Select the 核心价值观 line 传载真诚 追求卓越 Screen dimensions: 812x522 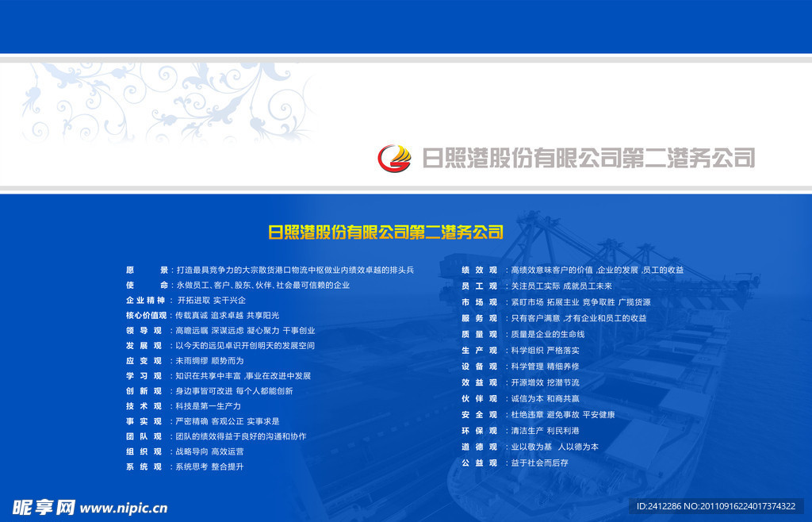pyautogui.click(x=202, y=316)
